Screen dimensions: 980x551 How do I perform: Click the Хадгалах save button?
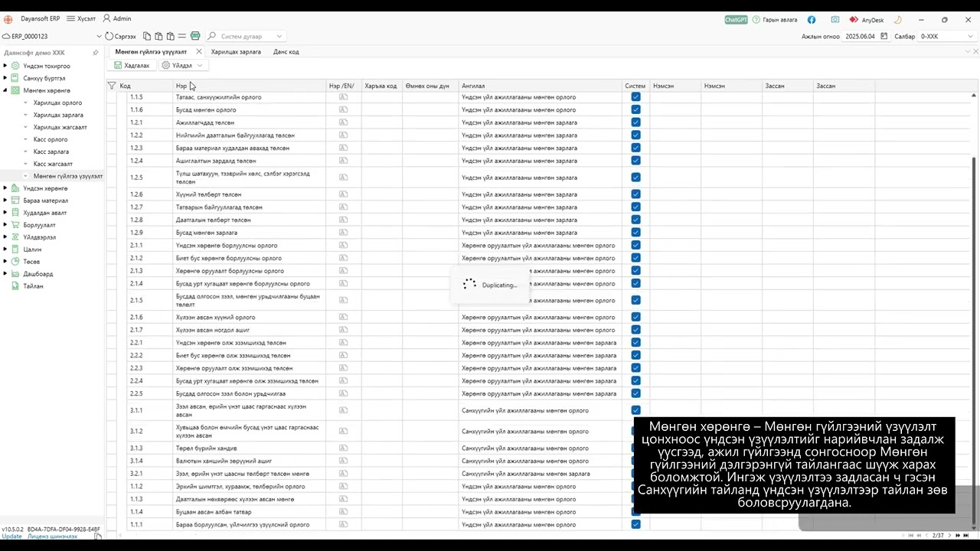[132, 65]
